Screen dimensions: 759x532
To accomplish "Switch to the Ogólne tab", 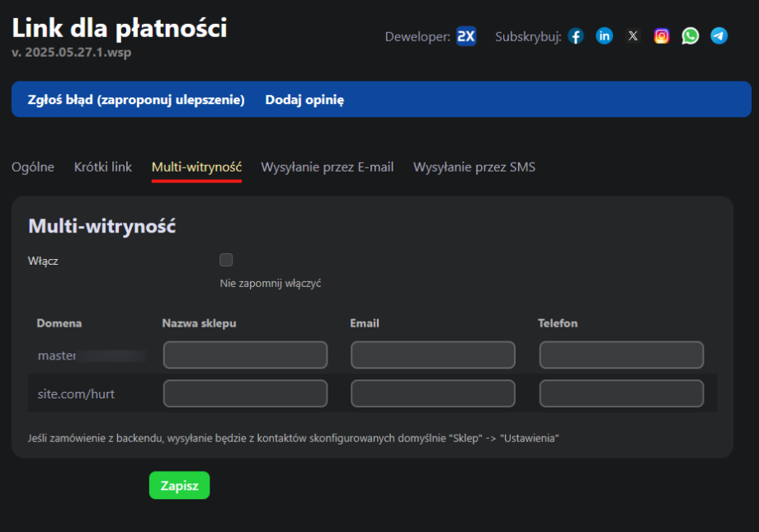I will point(33,167).
